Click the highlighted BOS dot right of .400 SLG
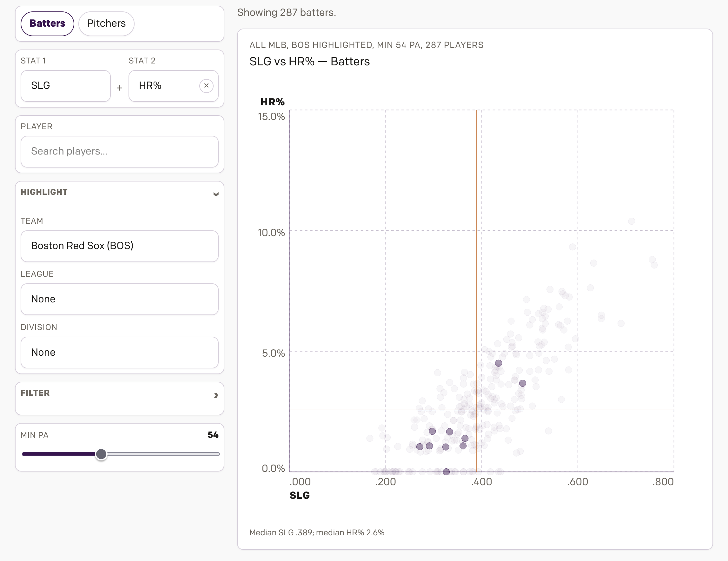The height and width of the screenshot is (561, 728). coord(522,383)
